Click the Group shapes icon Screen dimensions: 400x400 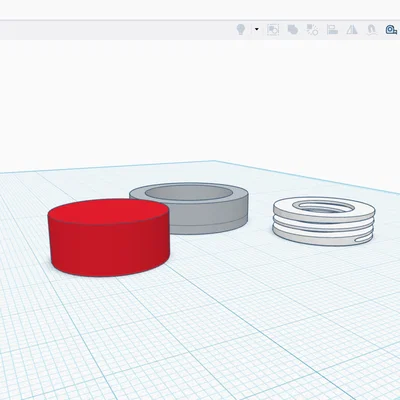tap(292, 30)
